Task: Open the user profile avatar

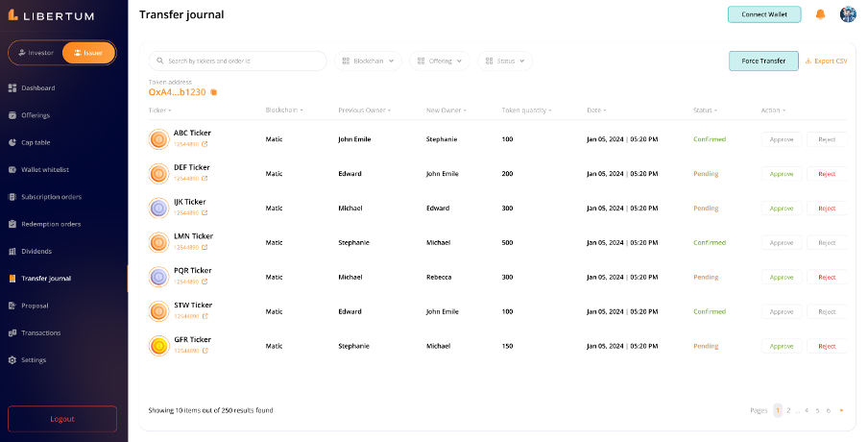Action: pyautogui.click(x=848, y=14)
